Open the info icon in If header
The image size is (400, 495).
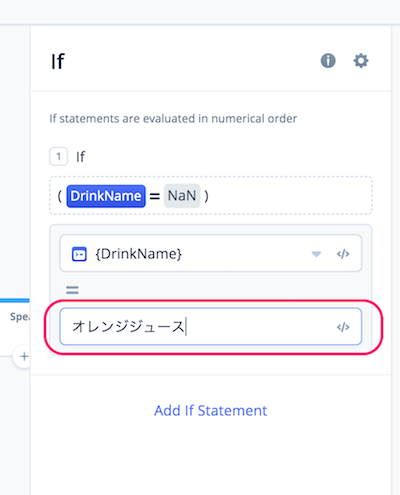(328, 61)
